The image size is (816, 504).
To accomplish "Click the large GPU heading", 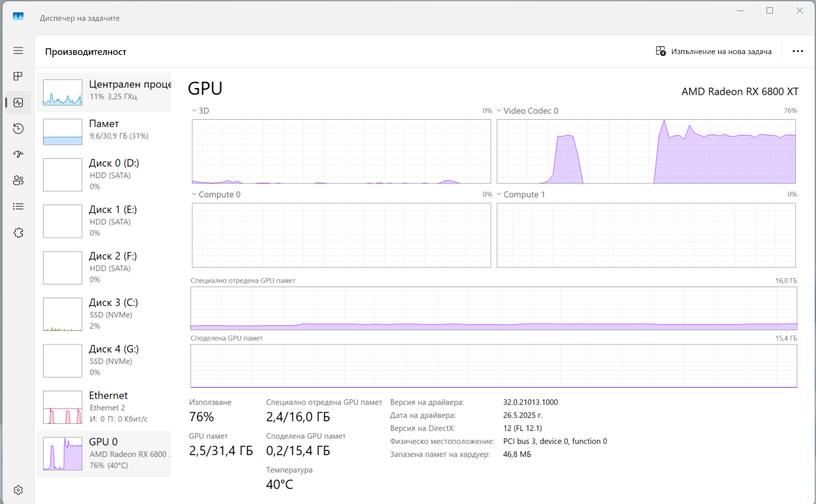I will point(205,89).
